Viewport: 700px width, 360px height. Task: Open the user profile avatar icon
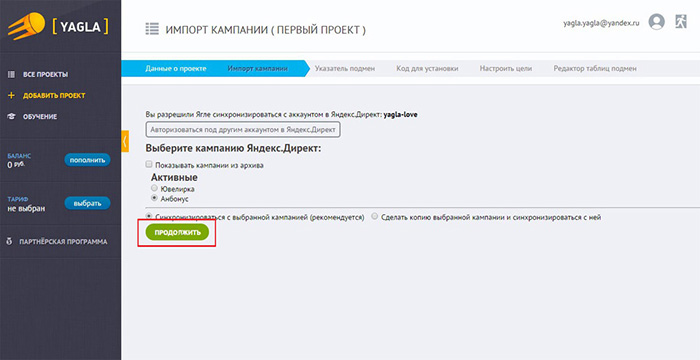point(656,21)
